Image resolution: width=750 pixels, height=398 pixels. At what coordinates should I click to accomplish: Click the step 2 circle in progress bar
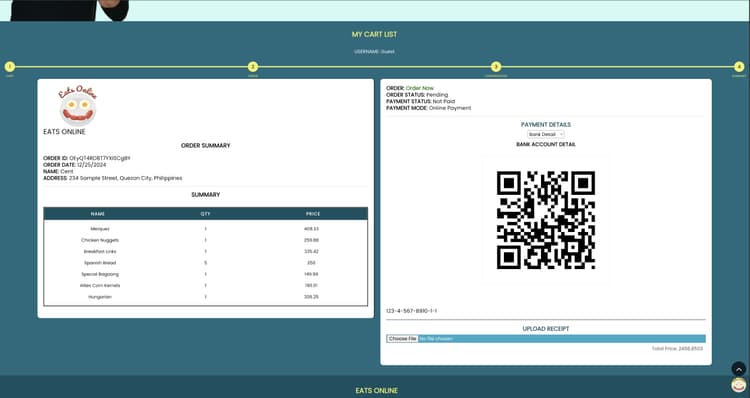tap(253, 66)
